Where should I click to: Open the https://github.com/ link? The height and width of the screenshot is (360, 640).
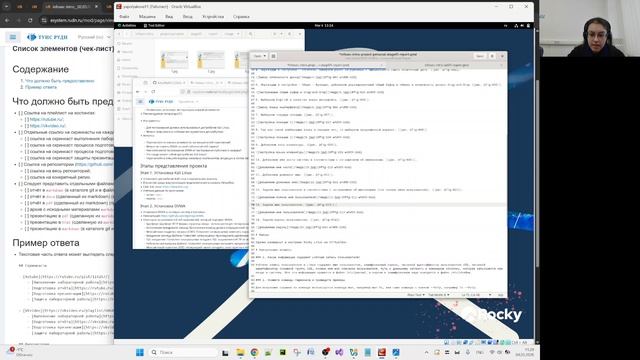(94, 164)
